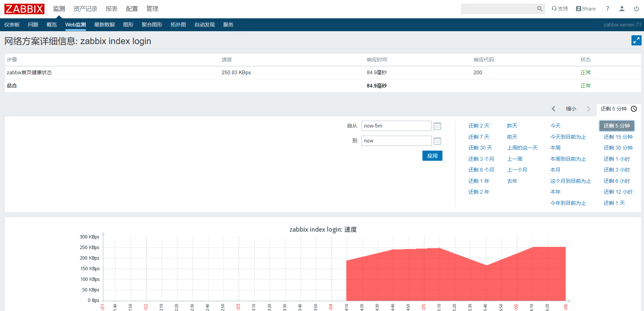Click the ZABBIX logo
Image resolution: width=644 pixels, height=311 pixels.
(x=24, y=9)
